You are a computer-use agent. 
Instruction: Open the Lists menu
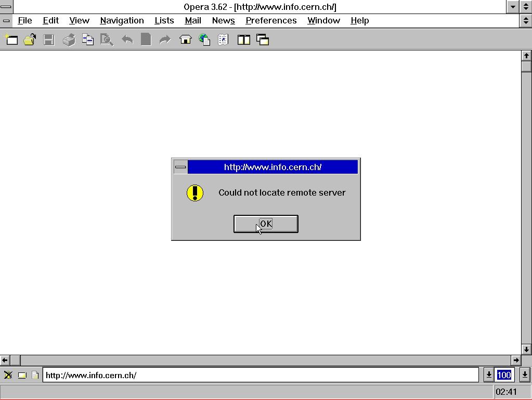click(164, 21)
